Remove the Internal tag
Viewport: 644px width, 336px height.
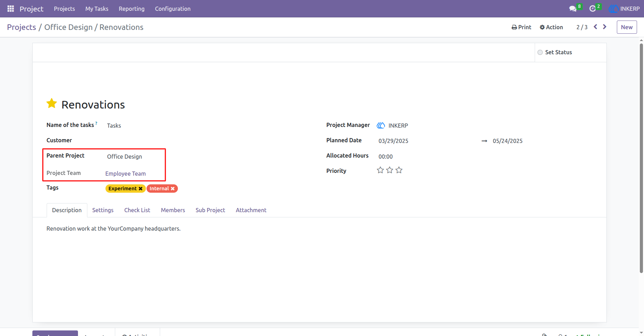(173, 189)
